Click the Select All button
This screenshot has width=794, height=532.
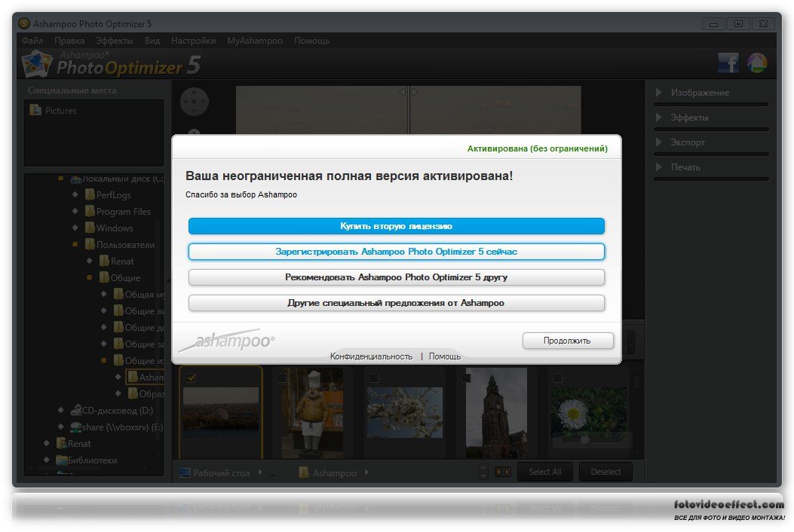tap(545, 472)
